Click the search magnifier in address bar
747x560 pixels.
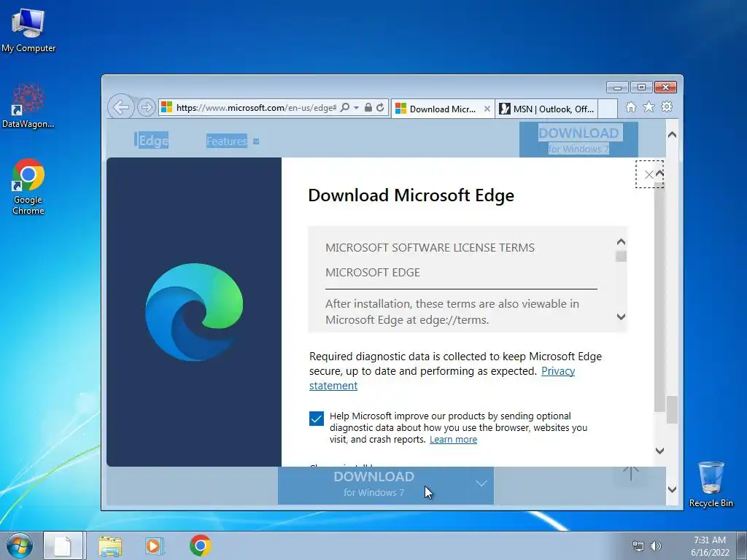pyautogui.click(x=345, y=108)
